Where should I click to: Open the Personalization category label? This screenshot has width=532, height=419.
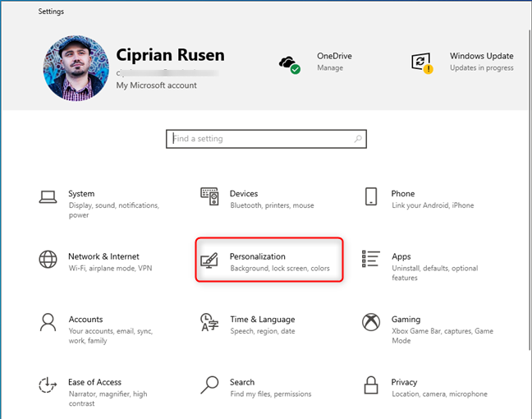pyautogui.click(x=258, y=256)
